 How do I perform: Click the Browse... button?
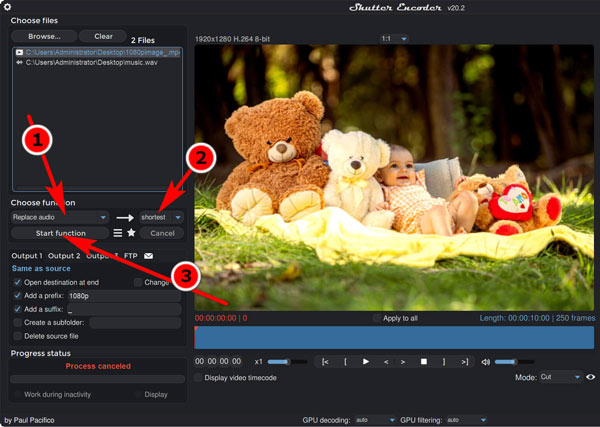click(x=44, y=36)
